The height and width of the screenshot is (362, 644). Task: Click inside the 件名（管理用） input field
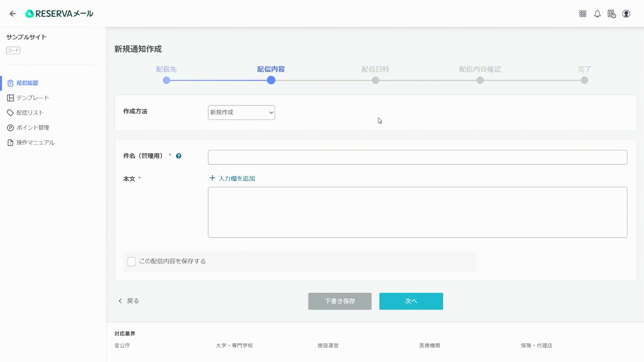click(x=417, y=157)
